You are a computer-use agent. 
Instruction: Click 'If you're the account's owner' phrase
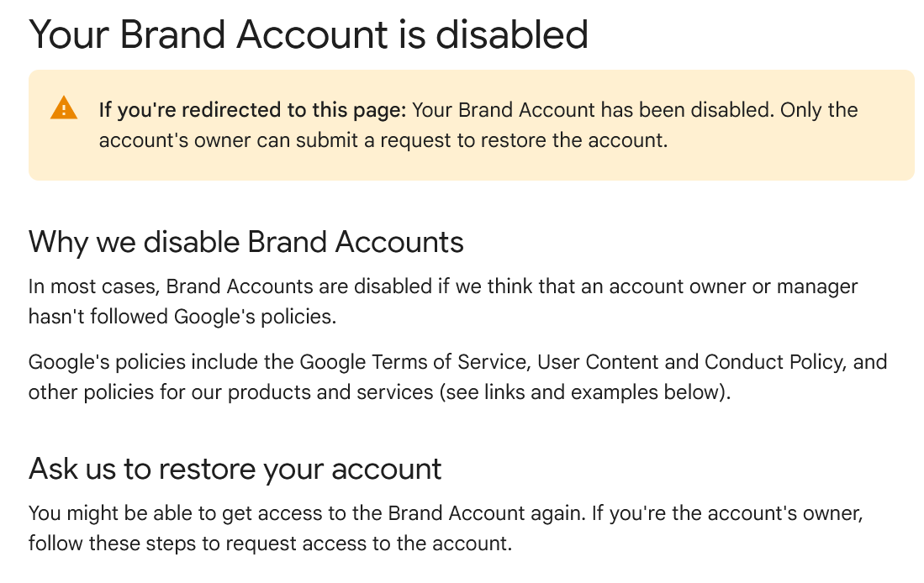727,513
